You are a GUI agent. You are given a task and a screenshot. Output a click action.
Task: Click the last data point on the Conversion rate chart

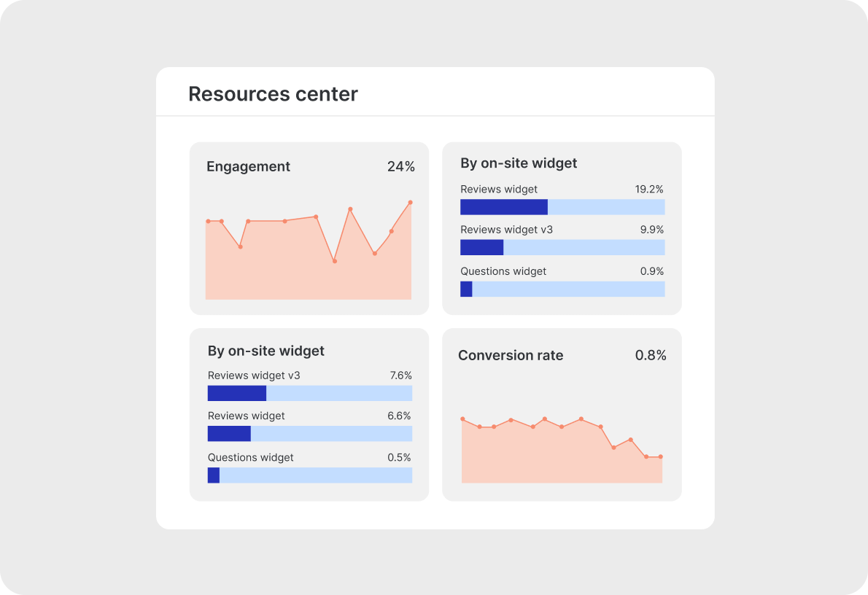660,457
